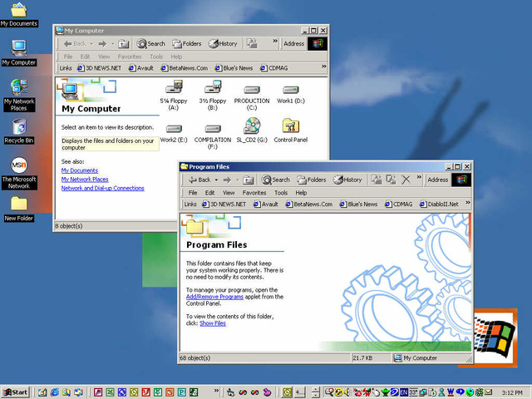Screen dimensions: 532x399
Task: Open the Forward button dropdown arrow in Program Files
Action: (238, 180)
